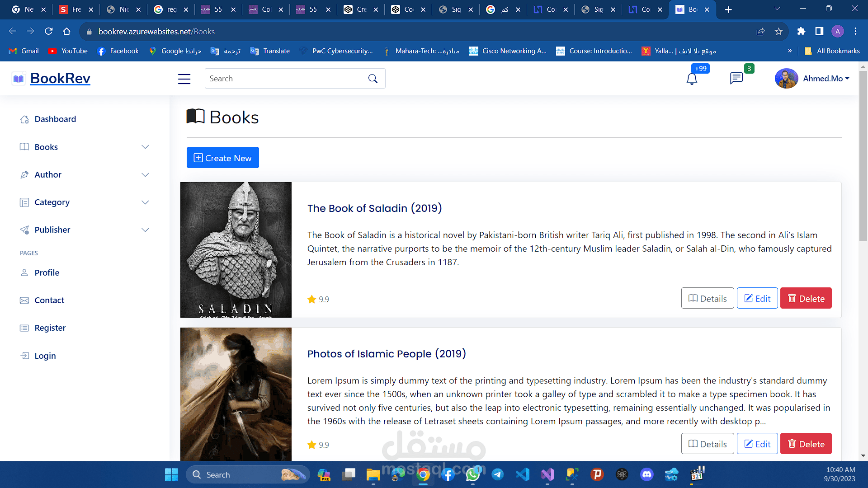Viewport: 868px width, 488px height.
Task: Click the Create New button
Action: click(x=222, y=158)
